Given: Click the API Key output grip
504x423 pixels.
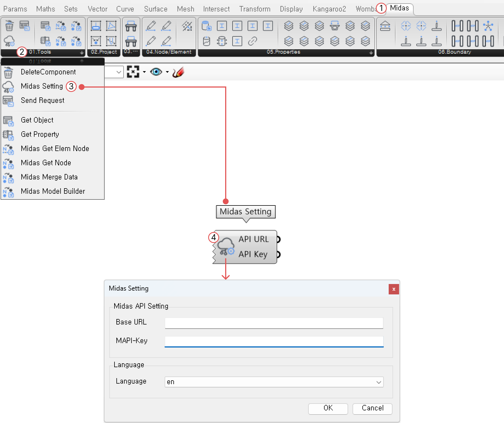Looking at the screenshot, I should click(279, 254).
